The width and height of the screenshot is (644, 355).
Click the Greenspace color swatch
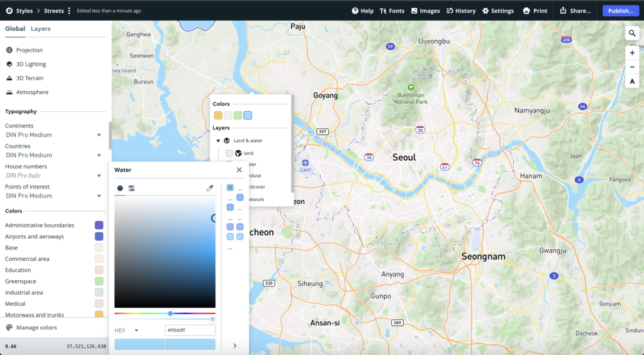(x=99, y=281)
